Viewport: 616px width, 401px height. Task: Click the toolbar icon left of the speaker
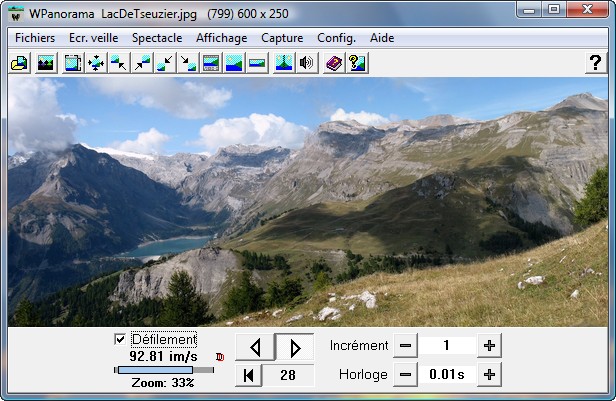coord(283,63)
